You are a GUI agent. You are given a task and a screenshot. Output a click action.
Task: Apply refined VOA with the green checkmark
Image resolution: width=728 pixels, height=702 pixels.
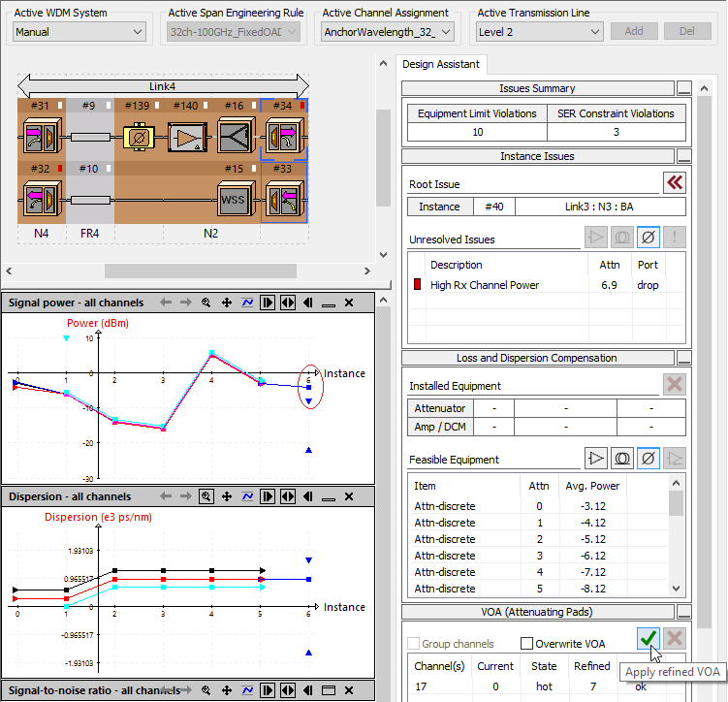pyautogui.click(x=649, y=638)
